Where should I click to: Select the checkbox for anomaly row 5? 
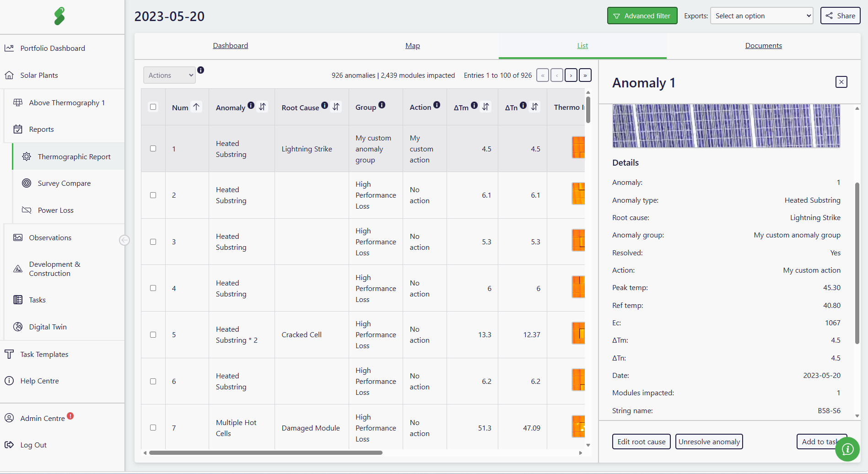pyautogui.click(x=153, y=335)
